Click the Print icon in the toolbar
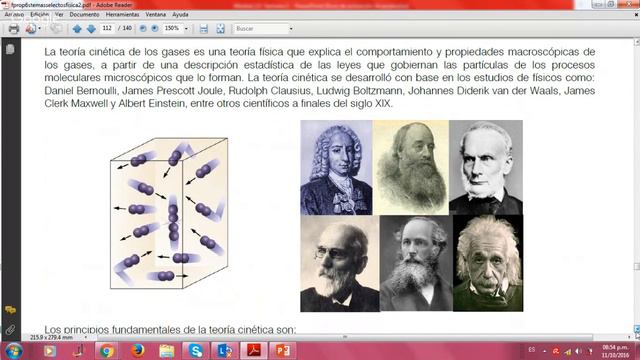The width and height of the screenshot is (640, 360). pyautogui.click(x=14, y=29)
